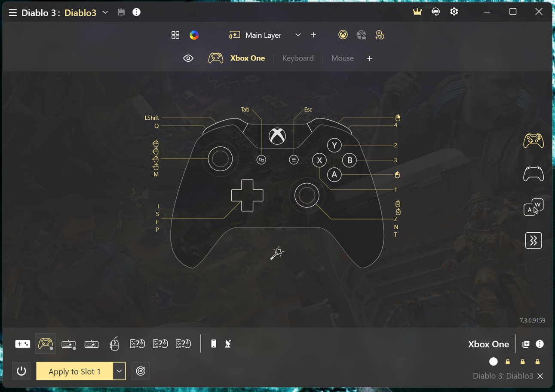Click the Xbox home button on controller
This screenshot has width=555, height=392.
click(x=277, y=136)
